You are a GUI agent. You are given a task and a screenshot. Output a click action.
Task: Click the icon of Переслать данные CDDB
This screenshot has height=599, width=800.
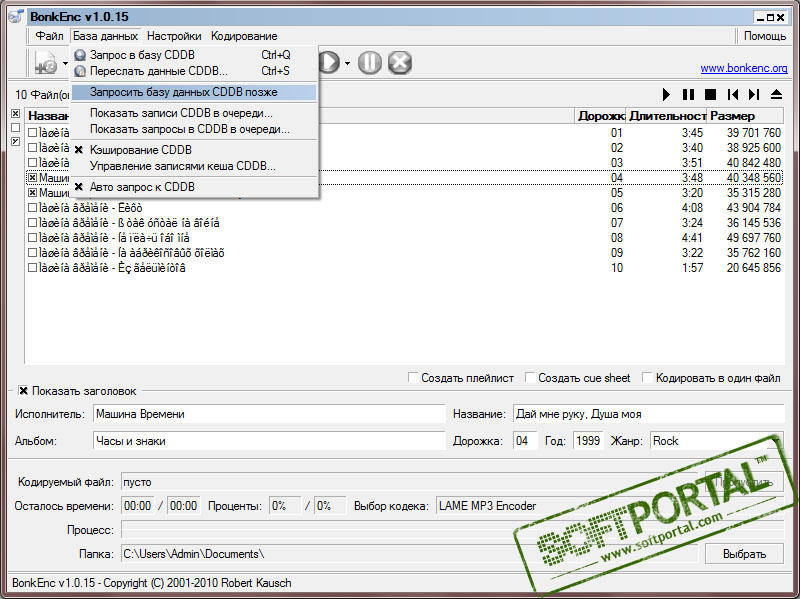(x=80, y=71)
